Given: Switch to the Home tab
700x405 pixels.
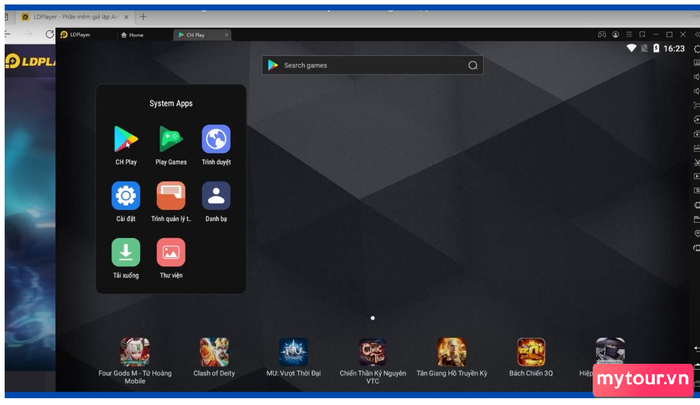Looking at the screenshot, I should click(x=132, y=35).
